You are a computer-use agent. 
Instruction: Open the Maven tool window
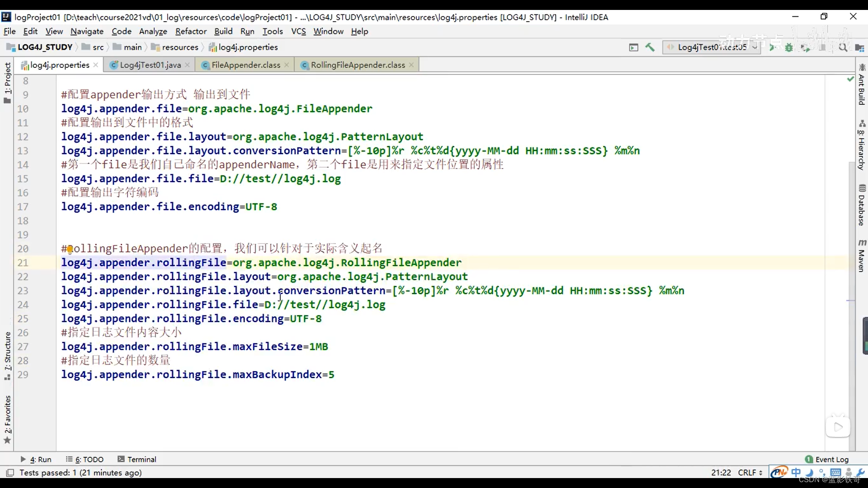tap(862, 256)
